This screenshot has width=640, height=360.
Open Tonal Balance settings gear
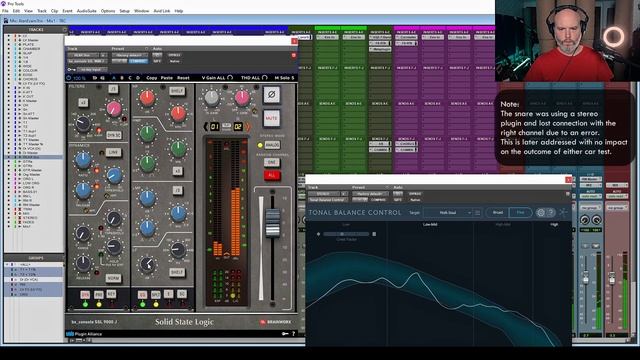coord(541,213)
